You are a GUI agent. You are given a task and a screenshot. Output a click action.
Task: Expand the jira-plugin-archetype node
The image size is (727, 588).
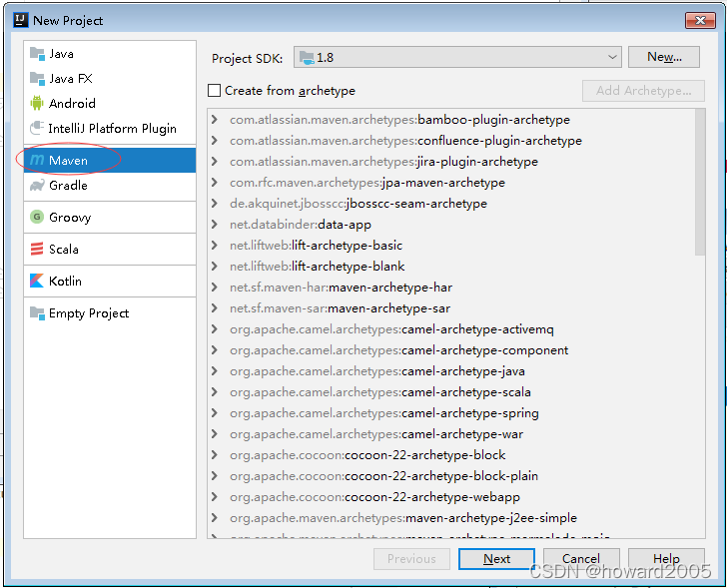214,162
